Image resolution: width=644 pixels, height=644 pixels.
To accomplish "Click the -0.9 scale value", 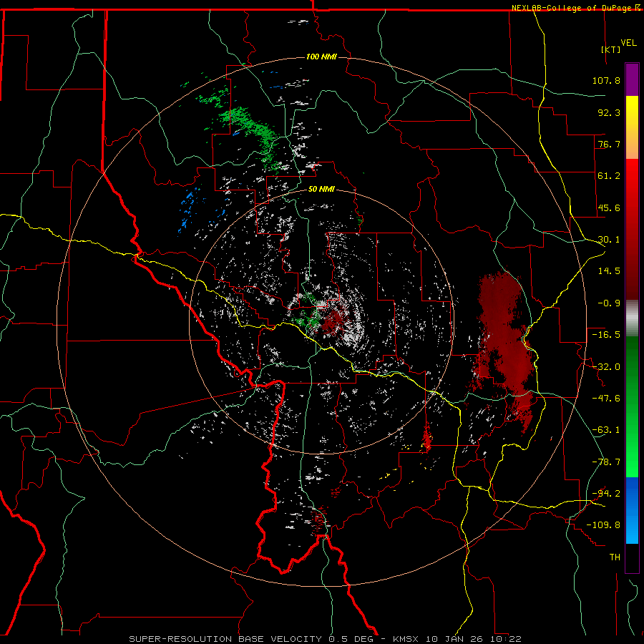I will pyautogui.click(x=609, y=303).
